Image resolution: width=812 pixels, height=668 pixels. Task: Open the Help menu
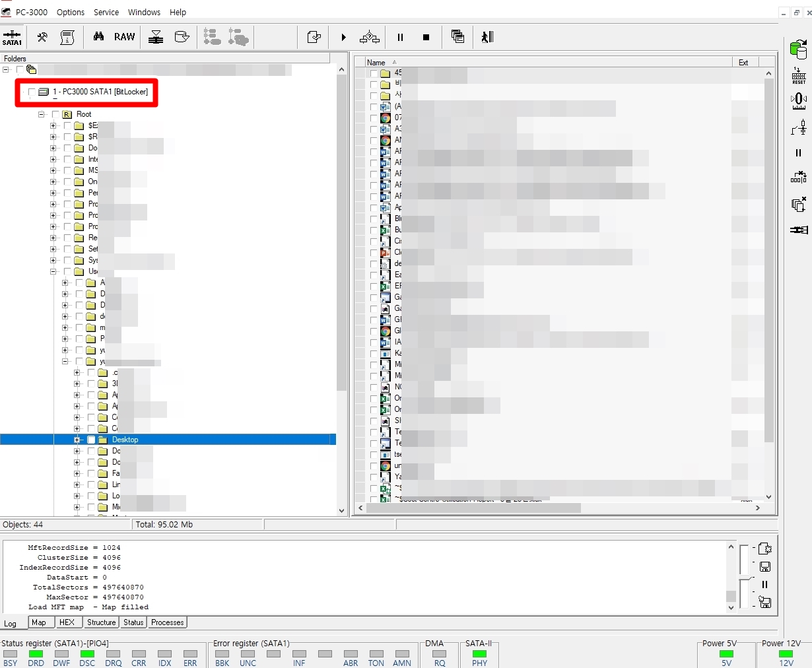click(178, 12)
